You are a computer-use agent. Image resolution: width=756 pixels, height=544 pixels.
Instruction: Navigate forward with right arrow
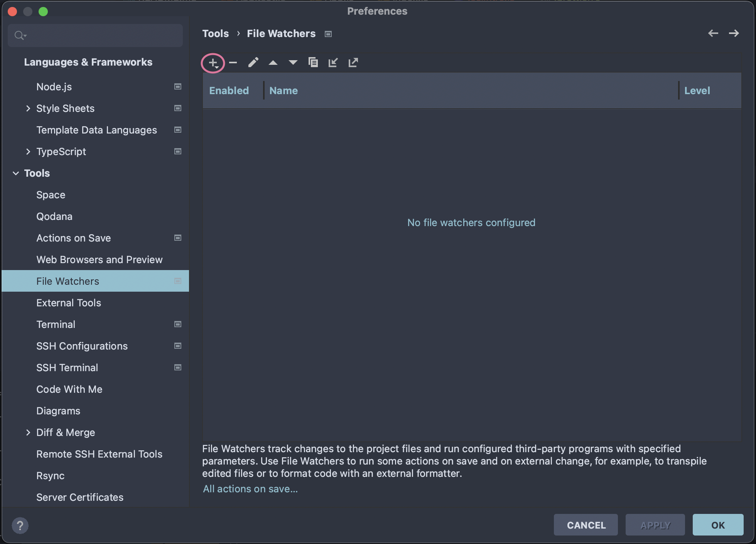734,34
